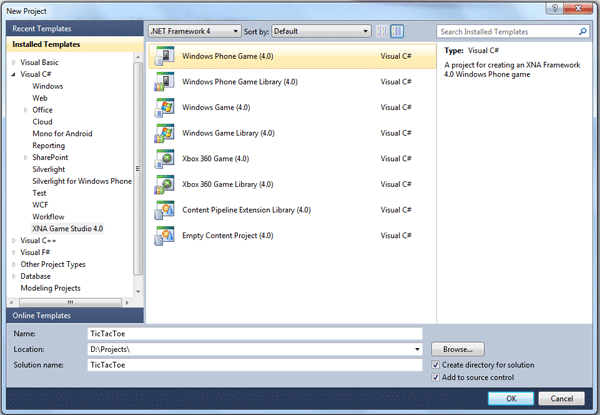Expand Other Project Types node

tap(14, 264)
